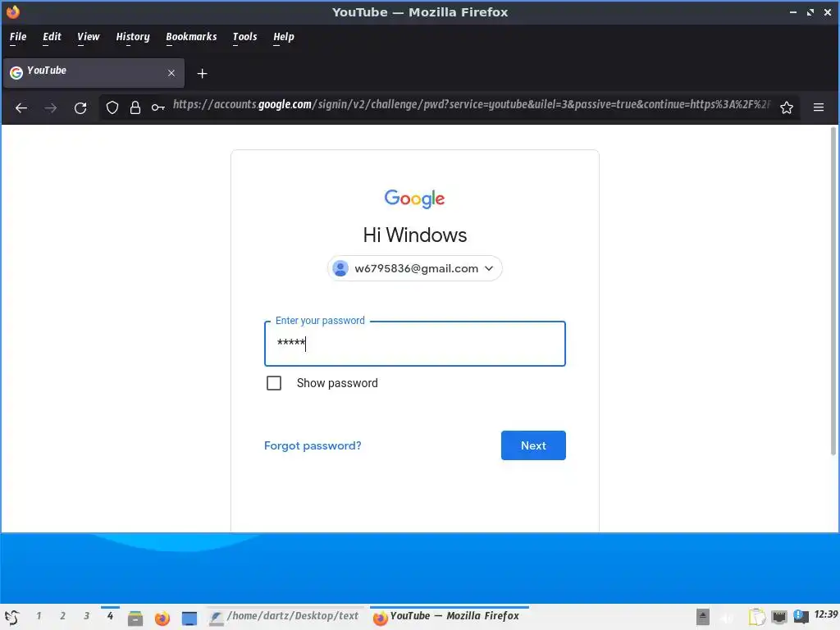Minimize the Firefox window
Screen dimensions: 840x630
click(793, 12)
